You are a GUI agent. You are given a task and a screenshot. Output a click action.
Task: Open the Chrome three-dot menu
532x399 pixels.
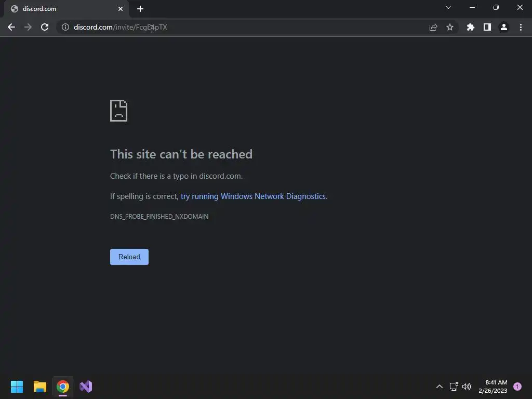pyautogui.click(x=521, y=27)
